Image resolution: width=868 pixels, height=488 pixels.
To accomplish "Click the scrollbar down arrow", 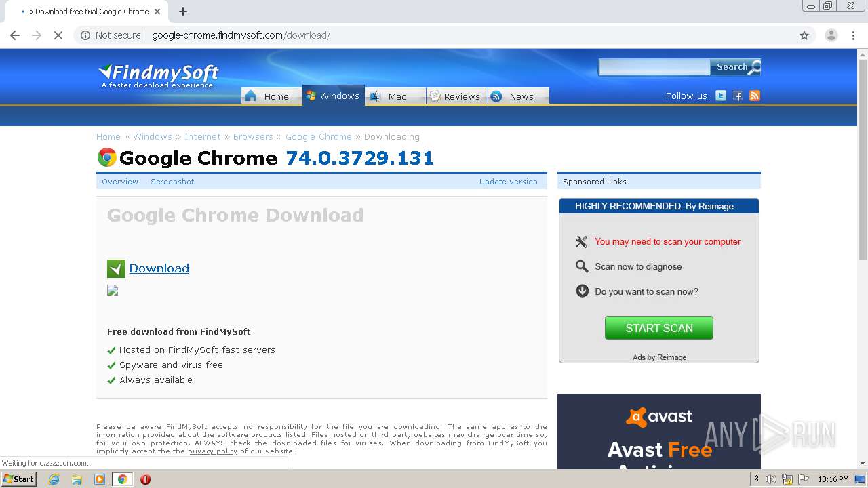I will click(x=863, y=463).
